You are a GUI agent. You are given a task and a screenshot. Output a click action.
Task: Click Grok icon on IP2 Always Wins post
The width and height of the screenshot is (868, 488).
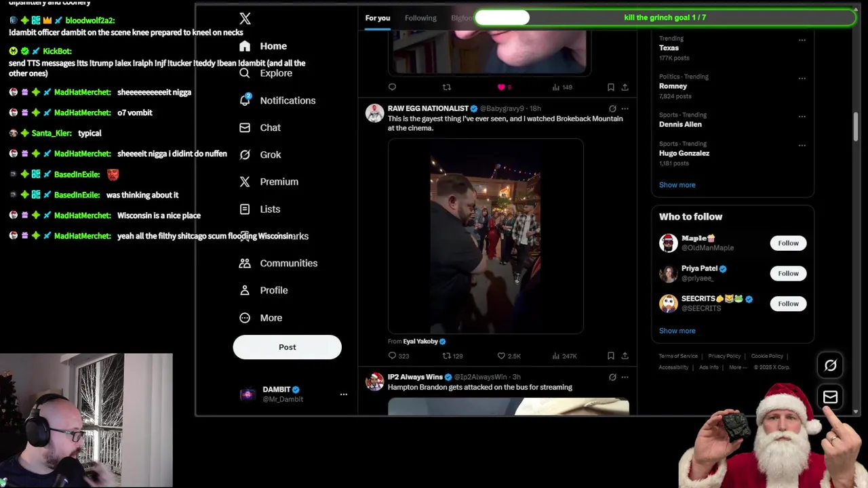point(612,377)
